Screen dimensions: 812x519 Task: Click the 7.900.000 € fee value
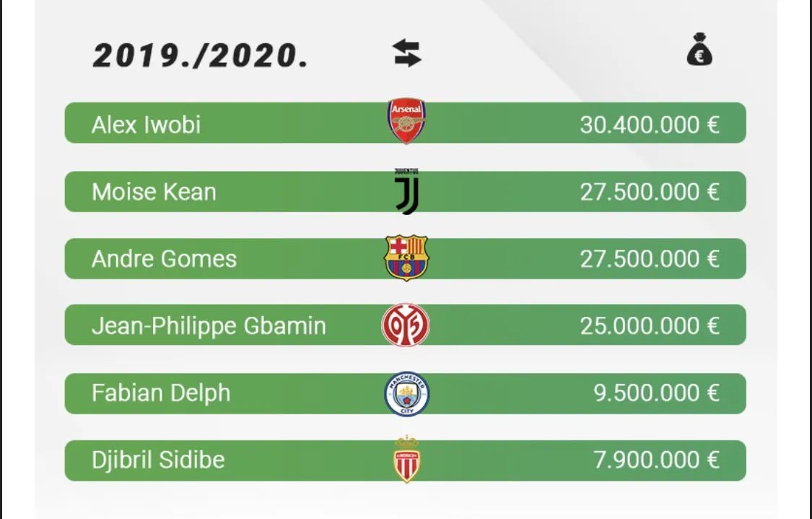[x=656, y=461]
